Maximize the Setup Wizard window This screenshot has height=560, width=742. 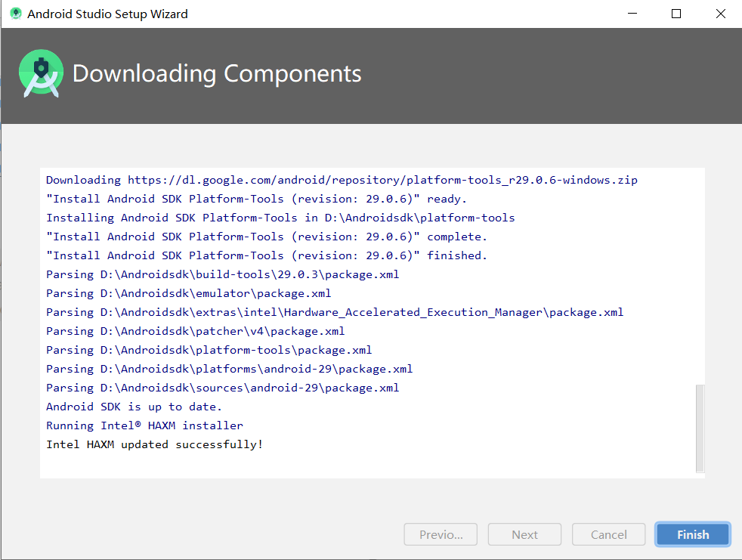(676, 14)
